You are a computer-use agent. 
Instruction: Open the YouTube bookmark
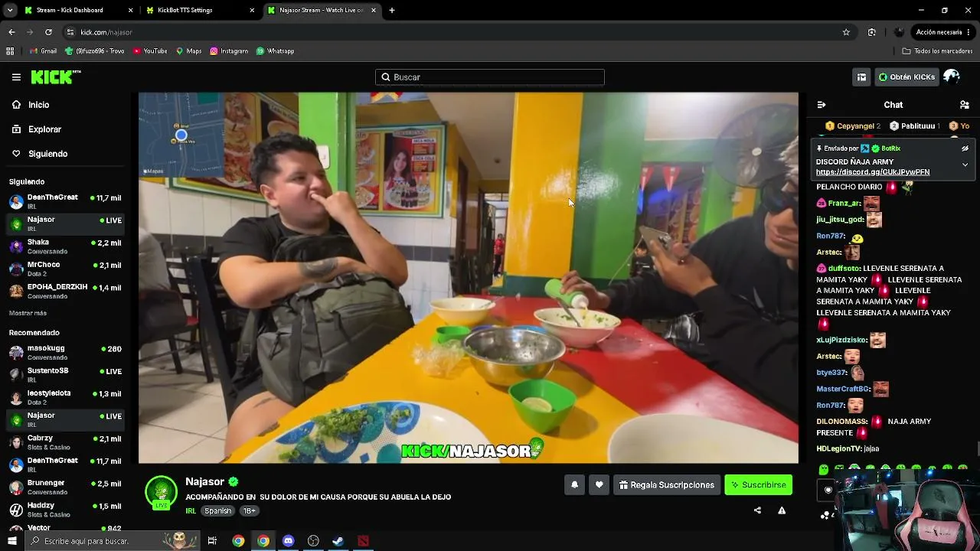[x=150, y=51]
